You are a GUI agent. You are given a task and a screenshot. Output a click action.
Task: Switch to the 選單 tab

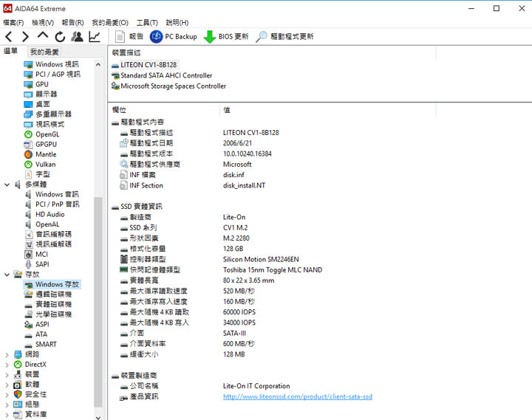pyautogui.click(x=10, y=51)
